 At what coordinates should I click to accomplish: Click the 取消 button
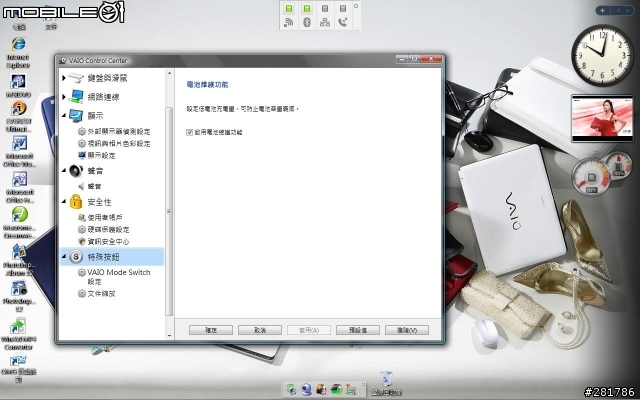click(260, 330)
